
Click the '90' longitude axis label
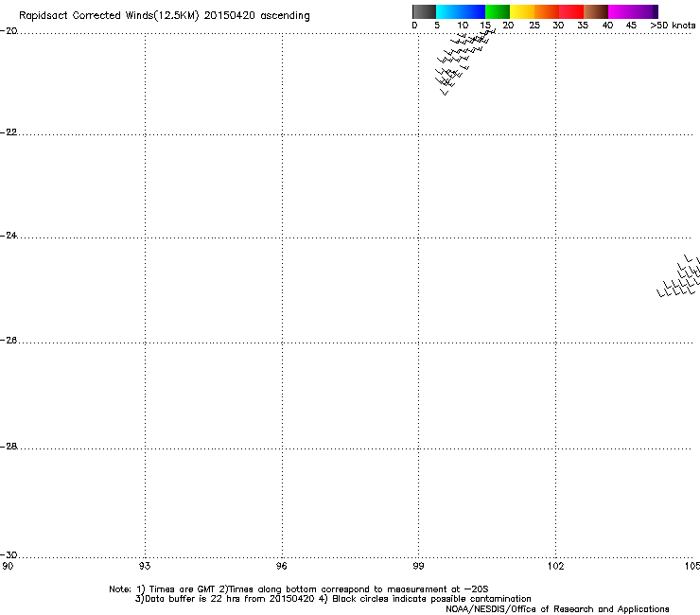click(8, 566)
